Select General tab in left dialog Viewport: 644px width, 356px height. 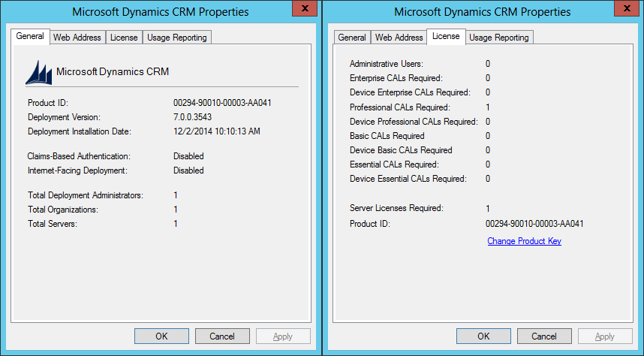(30, 36)
